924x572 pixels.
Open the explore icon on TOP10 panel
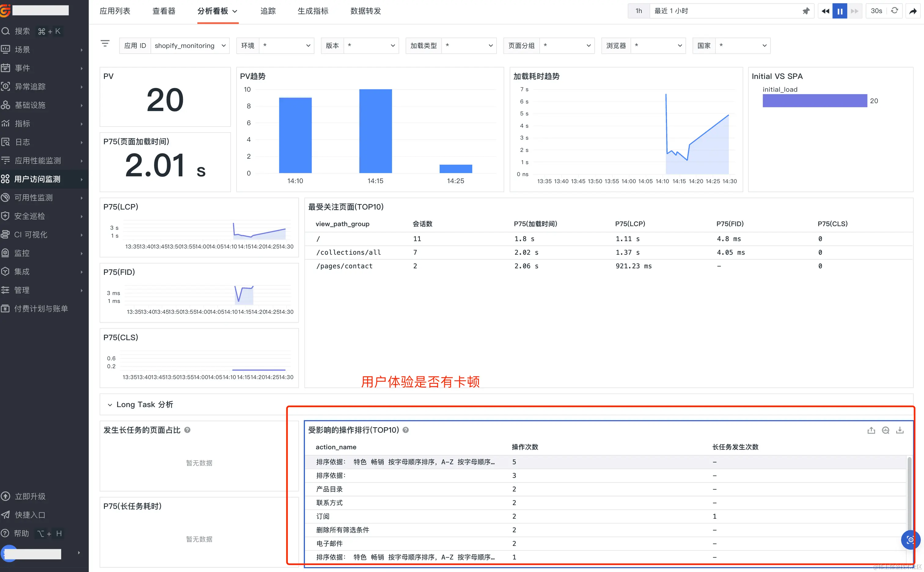click(x=886, y=430)
